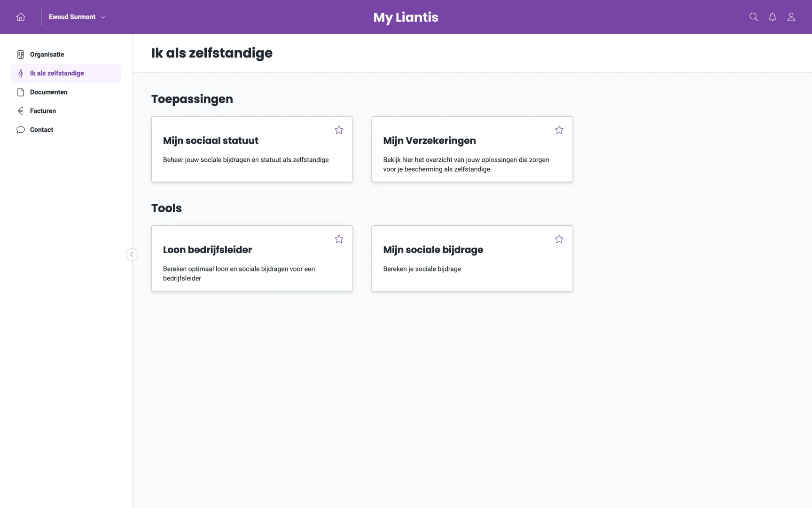Click the person icon beside Ik als zelfstandige
This screenshot has height=508, width=812.
(x=21, y=73)
